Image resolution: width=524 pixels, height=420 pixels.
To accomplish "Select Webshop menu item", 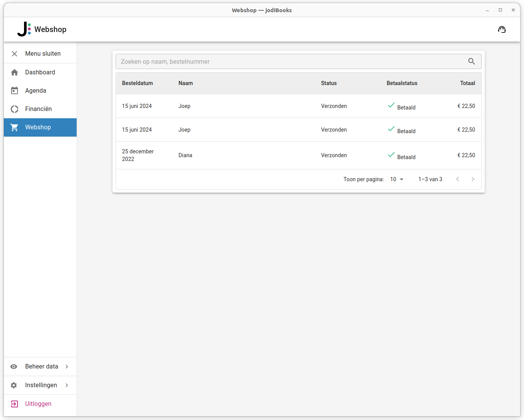I will click(40, 127).
